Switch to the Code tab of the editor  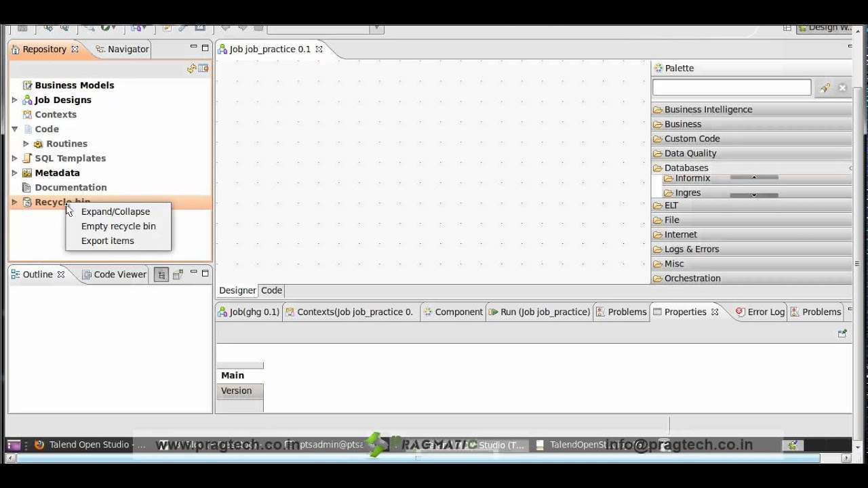[271, 291]
